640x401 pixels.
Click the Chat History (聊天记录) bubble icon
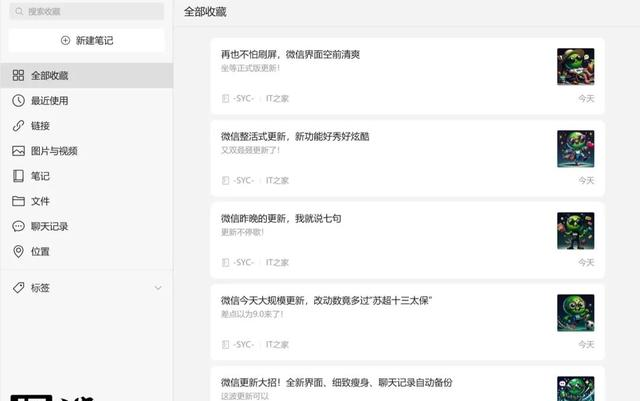click(18, 226)
